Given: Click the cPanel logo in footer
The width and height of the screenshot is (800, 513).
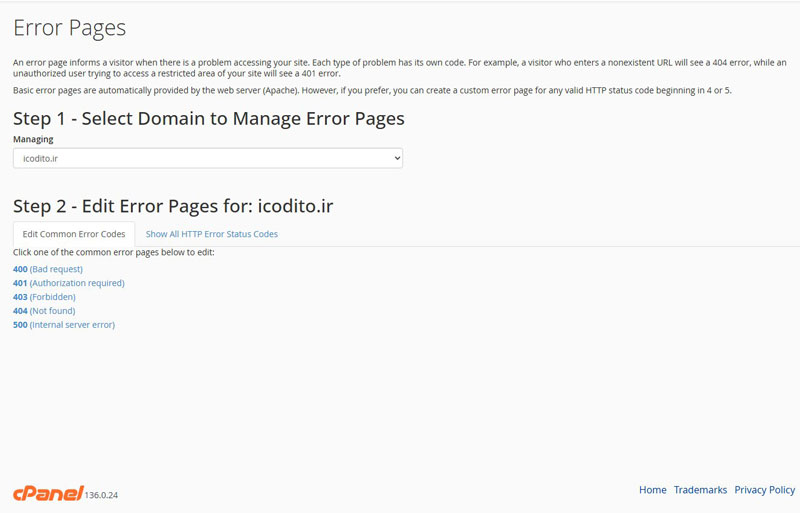Looking at the screenshot, I should 48,493.
